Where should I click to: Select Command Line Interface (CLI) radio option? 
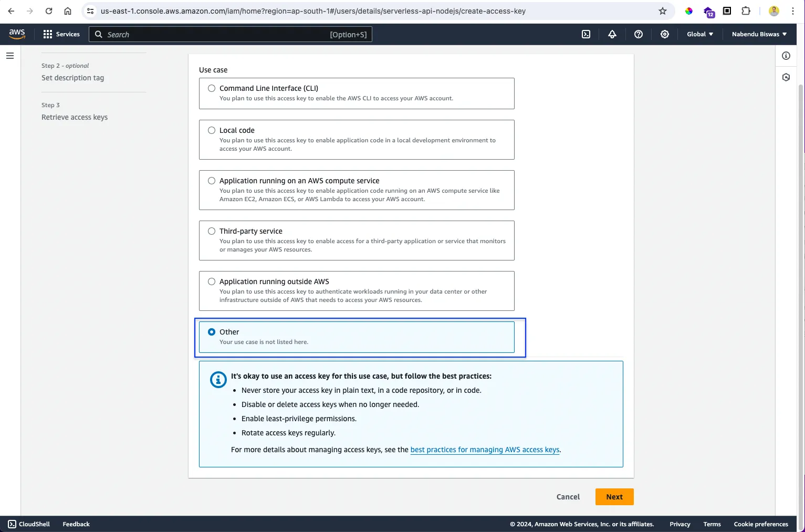coord(212,88)
